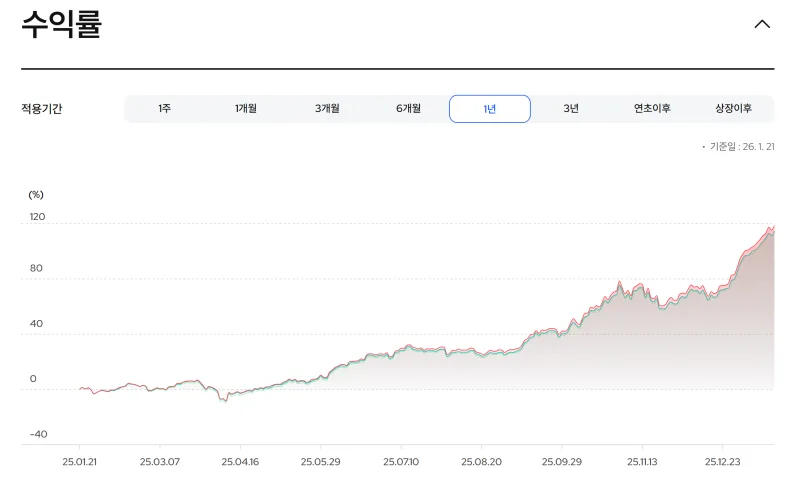Viewport: 800px width, 482px height.
Task: Select the 1주 period tab
Action: [x=165, y=109]
